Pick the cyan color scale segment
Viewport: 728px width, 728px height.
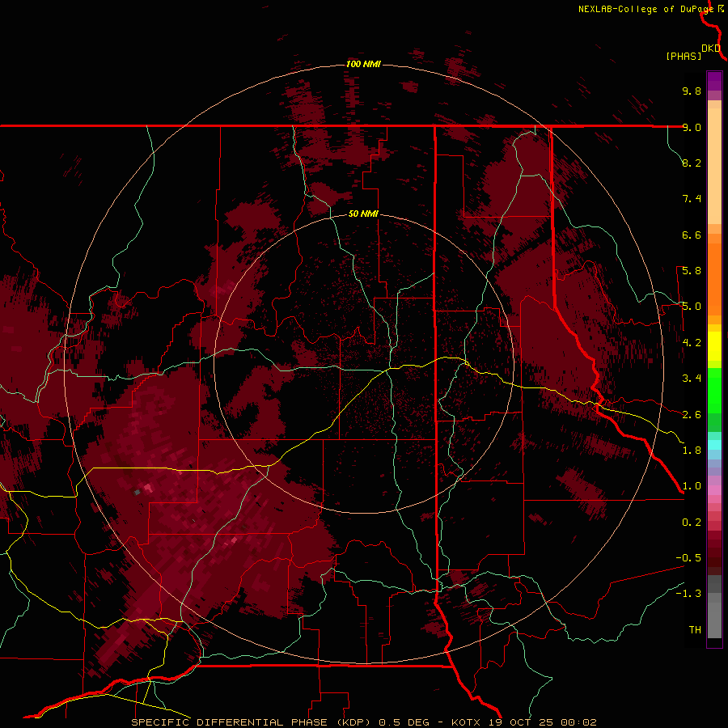point(714,445)
